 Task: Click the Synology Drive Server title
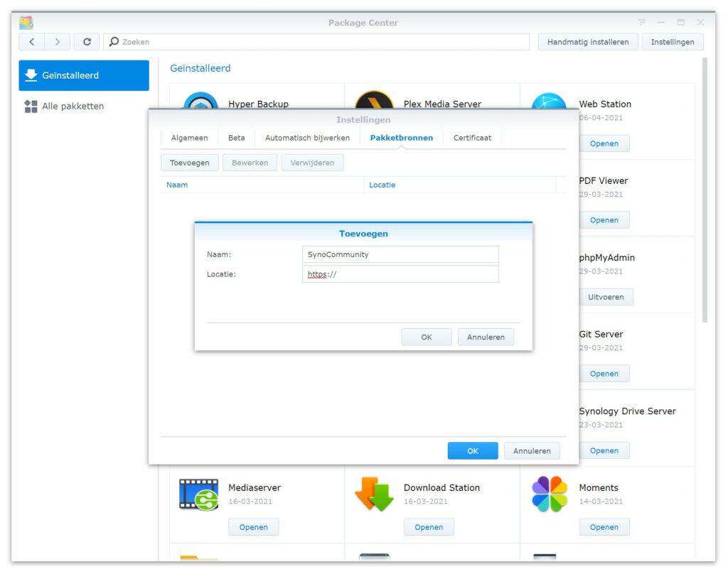(x=627, y=411)
